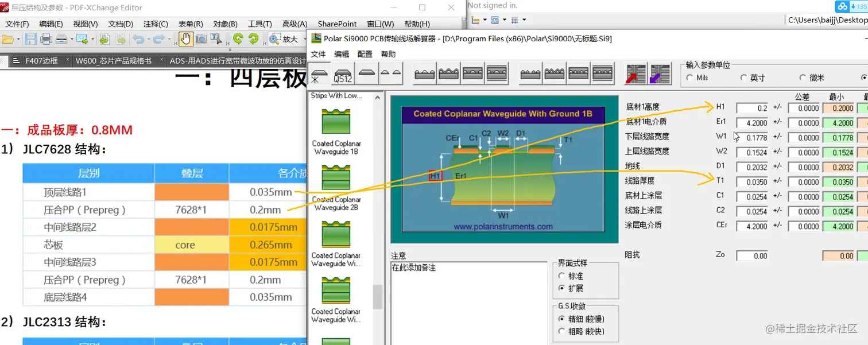Open the Polar 帮助 menu
The height and width of the screenshot is (345, 868).
(x=388, y=54)
